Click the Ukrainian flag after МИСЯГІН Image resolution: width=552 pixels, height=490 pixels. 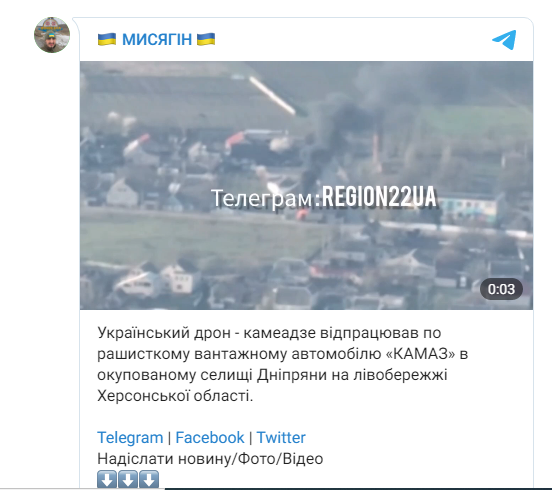point(206,39)
